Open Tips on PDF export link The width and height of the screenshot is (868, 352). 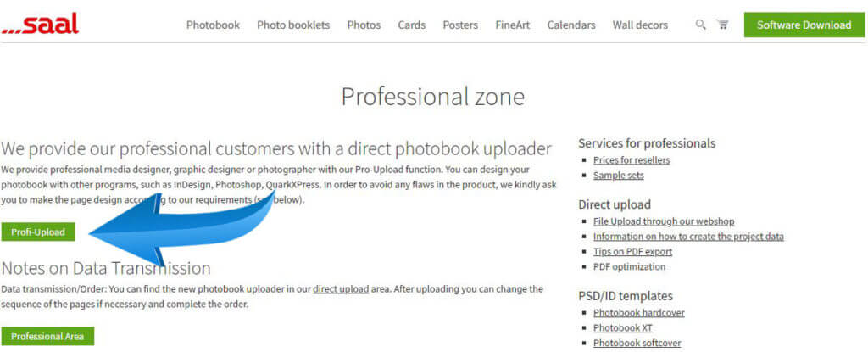pos(632,252)
